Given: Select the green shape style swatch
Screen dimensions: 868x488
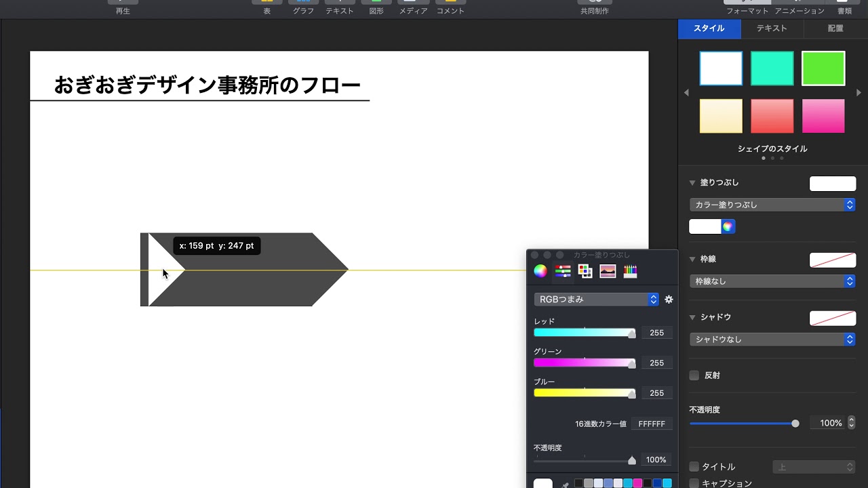Looking at the screenshot, I should coord(823,68).
